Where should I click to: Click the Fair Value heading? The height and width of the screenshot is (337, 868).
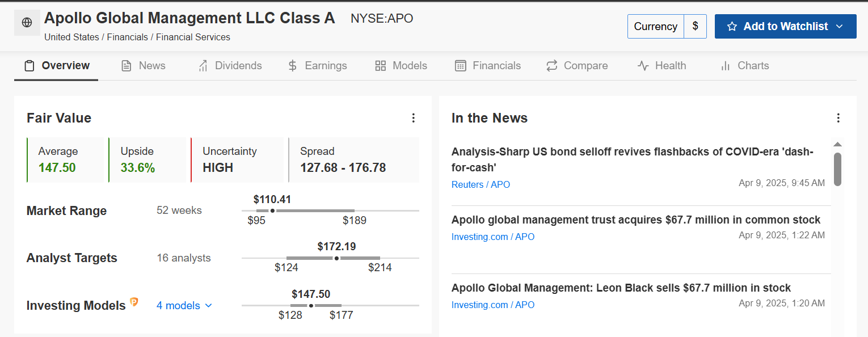(59, 118)
